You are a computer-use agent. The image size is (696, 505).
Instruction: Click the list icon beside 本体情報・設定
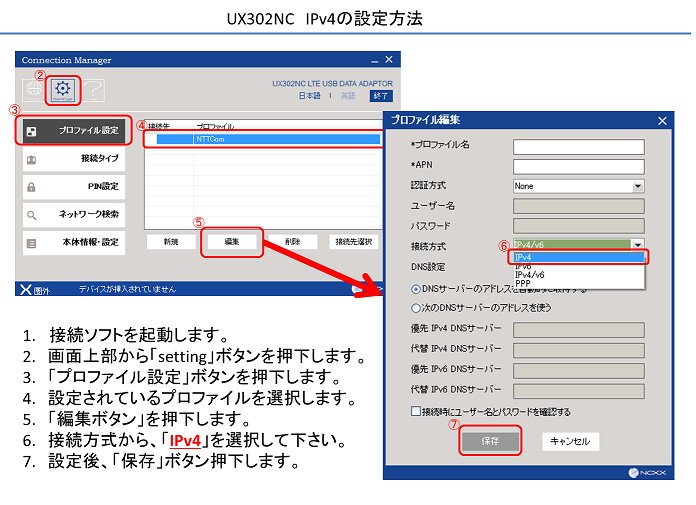click(31, 244)
